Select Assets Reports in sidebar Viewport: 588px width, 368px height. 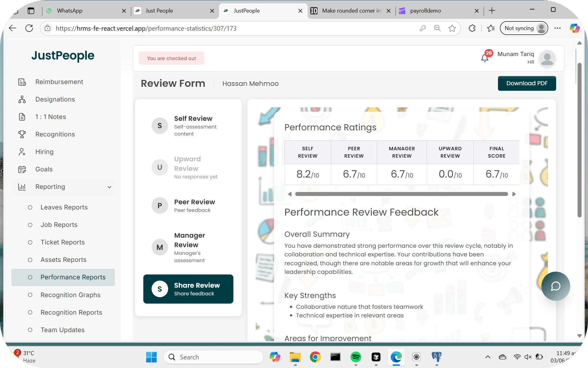click(63, 260)
